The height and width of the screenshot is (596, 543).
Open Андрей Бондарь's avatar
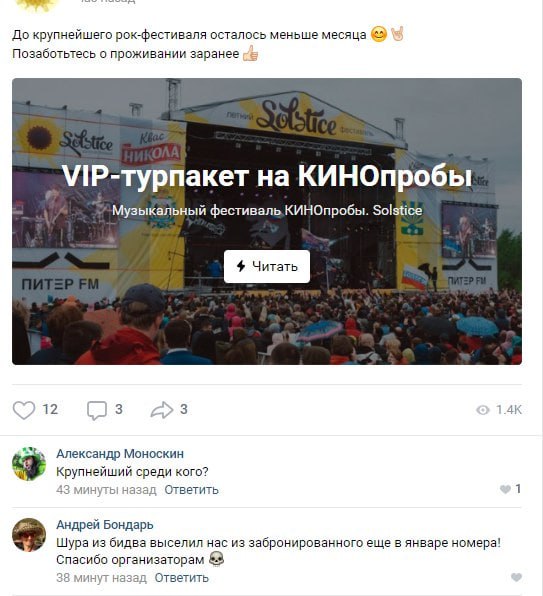(x=29, y=534)
